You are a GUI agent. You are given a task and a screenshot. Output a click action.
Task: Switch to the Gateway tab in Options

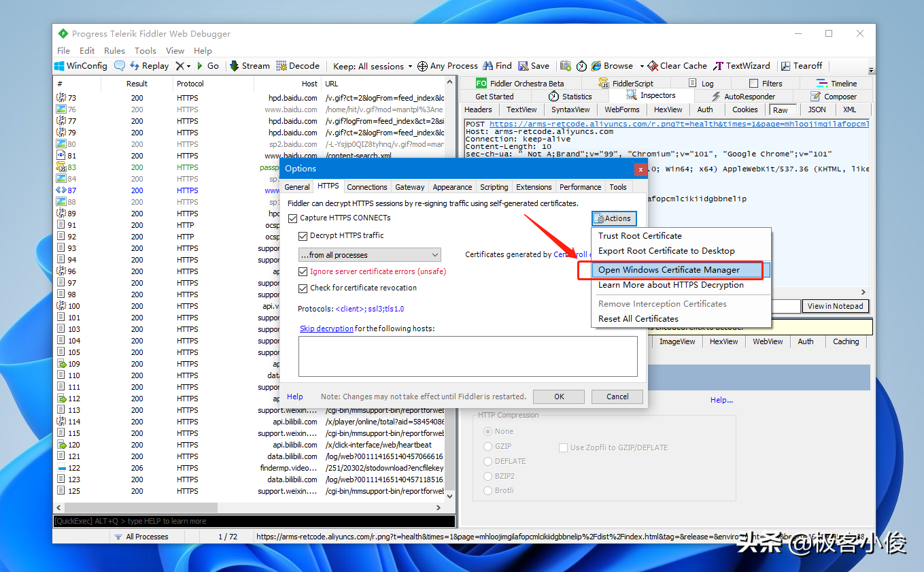click(x=410, y=187)
